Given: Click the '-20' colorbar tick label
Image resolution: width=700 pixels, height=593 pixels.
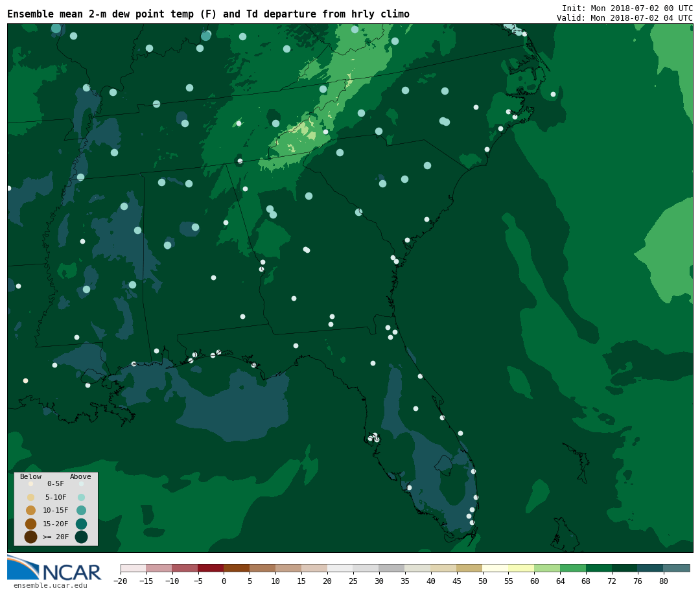Looking at the screenshot, I should click(121, 581).
